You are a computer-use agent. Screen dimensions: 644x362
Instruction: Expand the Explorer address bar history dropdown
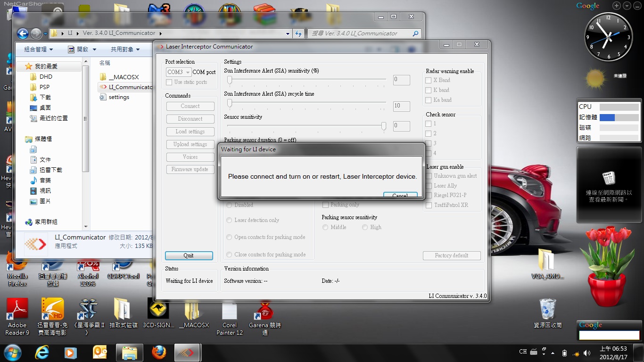[288, 33]
